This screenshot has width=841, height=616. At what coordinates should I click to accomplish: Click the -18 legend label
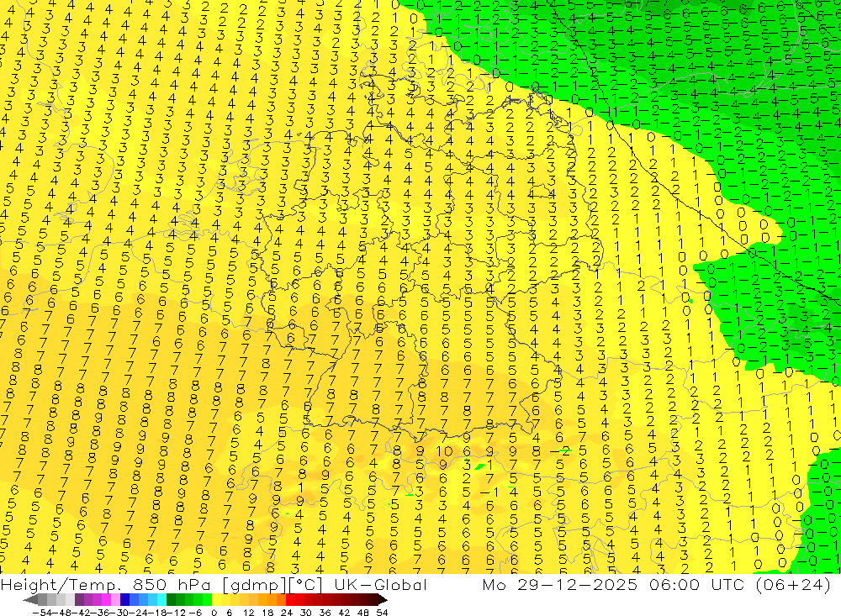(x=157, y=613)
